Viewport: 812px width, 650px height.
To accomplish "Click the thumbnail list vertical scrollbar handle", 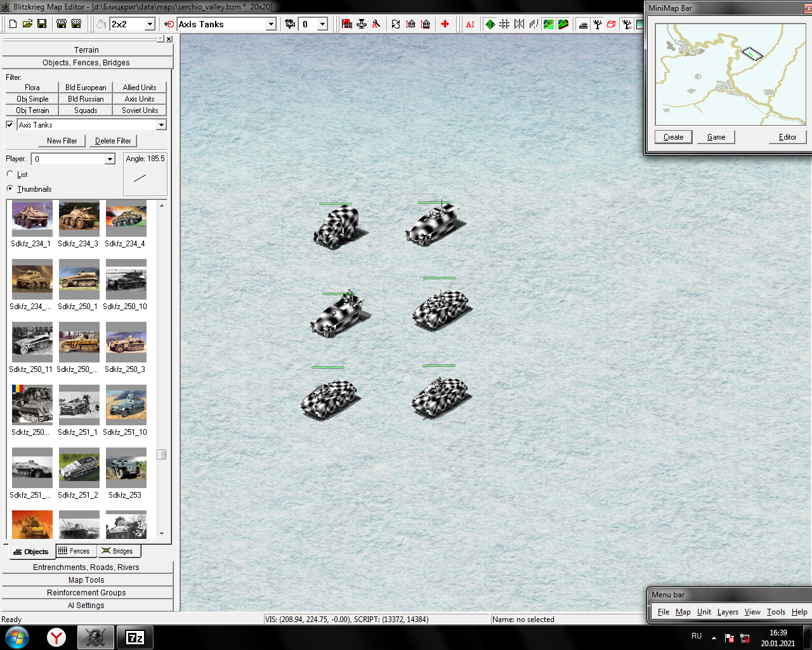I will [161, 454].
